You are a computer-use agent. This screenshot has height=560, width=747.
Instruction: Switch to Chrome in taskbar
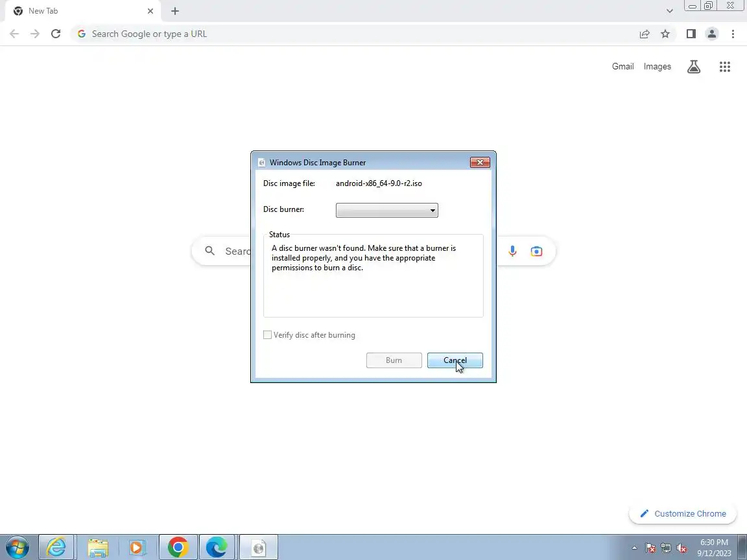point(178,548)
